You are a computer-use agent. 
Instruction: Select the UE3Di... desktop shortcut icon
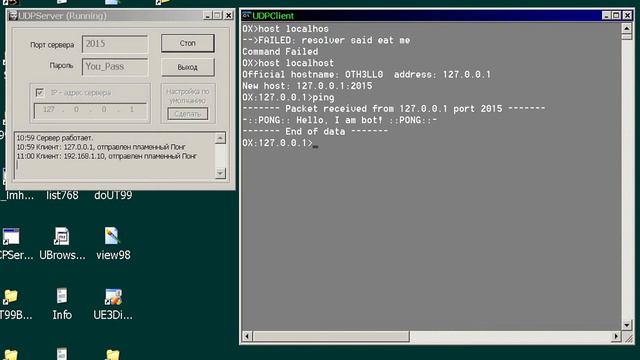[113, 297]
